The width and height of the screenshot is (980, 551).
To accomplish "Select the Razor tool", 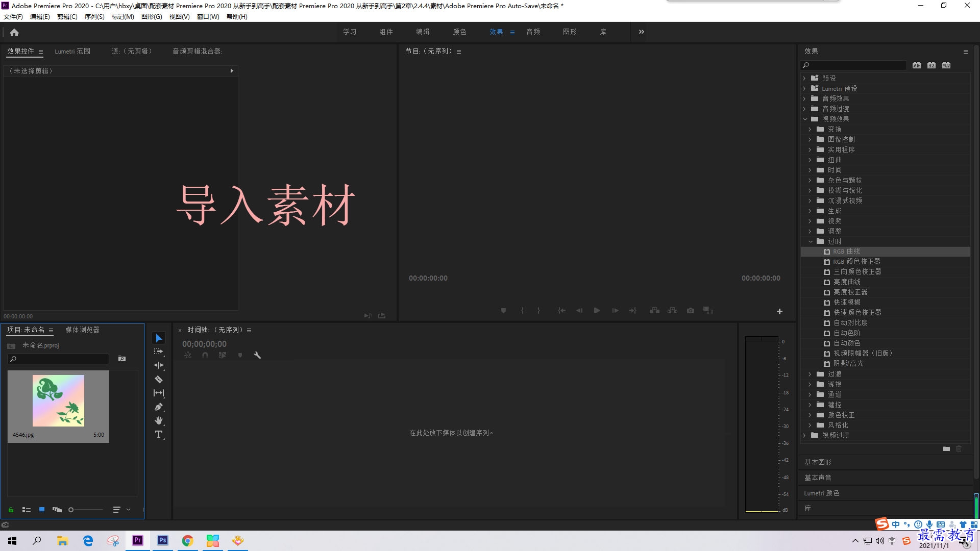I will (159, 379).
